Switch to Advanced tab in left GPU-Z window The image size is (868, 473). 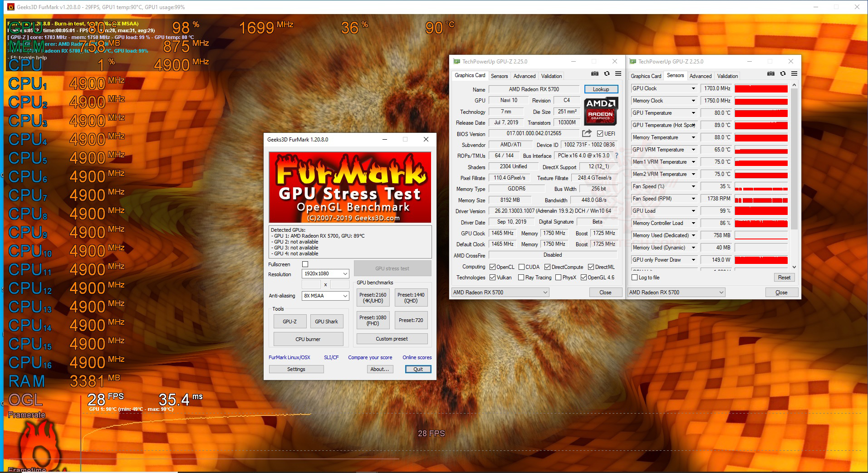coord(525,76)
